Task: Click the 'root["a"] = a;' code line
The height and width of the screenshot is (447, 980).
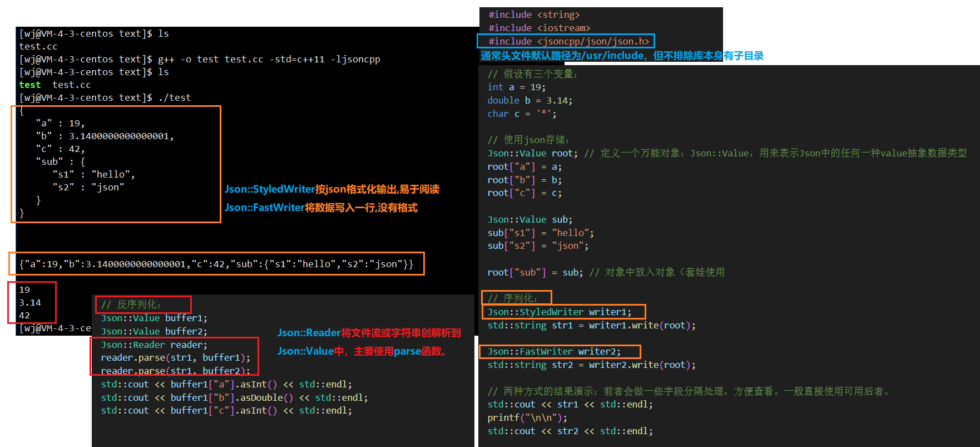Action: [x=524, y=166]
